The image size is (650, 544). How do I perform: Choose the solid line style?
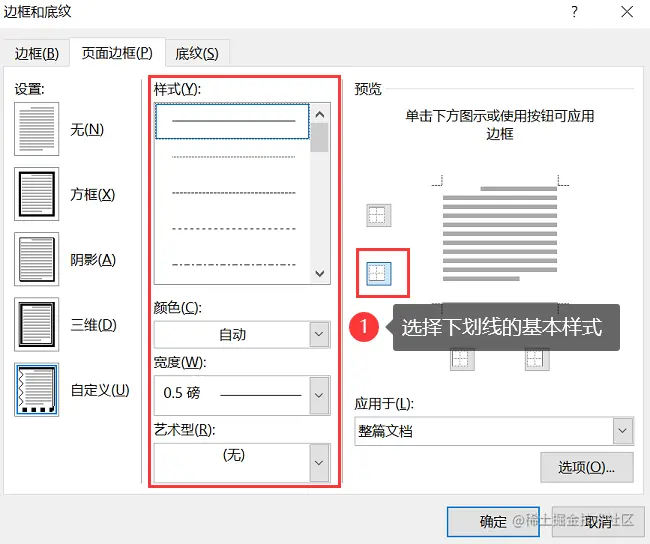pyautogui.click(x=232, y=121)
